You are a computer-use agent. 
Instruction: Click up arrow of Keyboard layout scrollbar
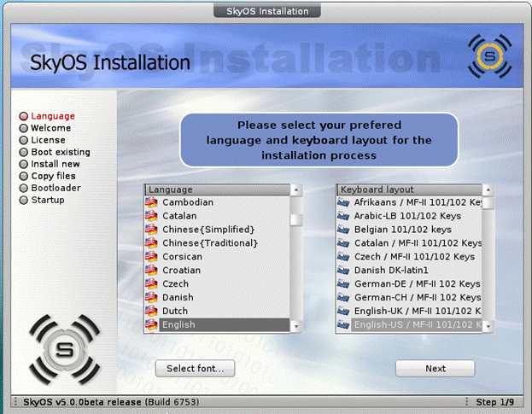click(488, 190)
